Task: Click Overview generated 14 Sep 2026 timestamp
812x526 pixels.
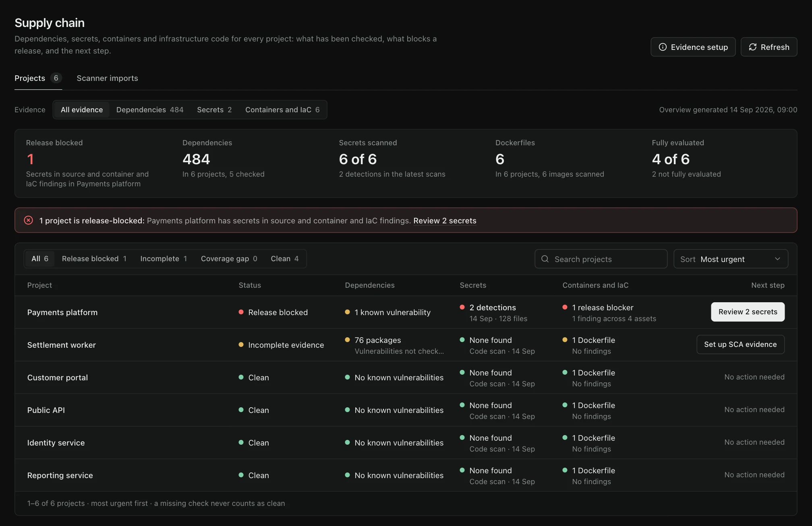Action: pos(728,109)
